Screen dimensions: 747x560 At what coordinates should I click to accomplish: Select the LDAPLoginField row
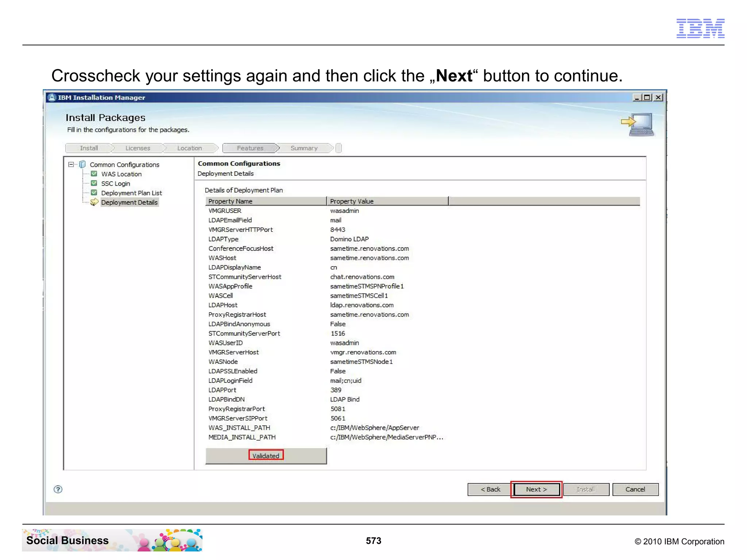(422, 381)
